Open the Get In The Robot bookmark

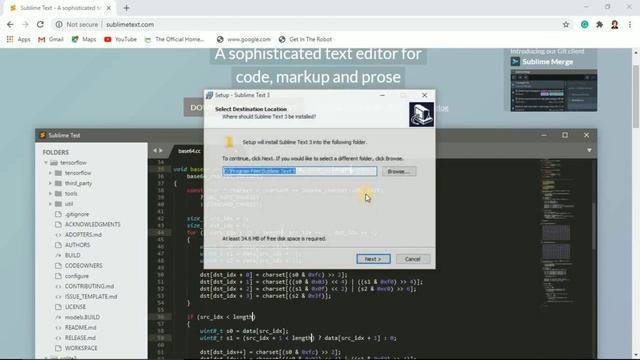coord(305,39)
